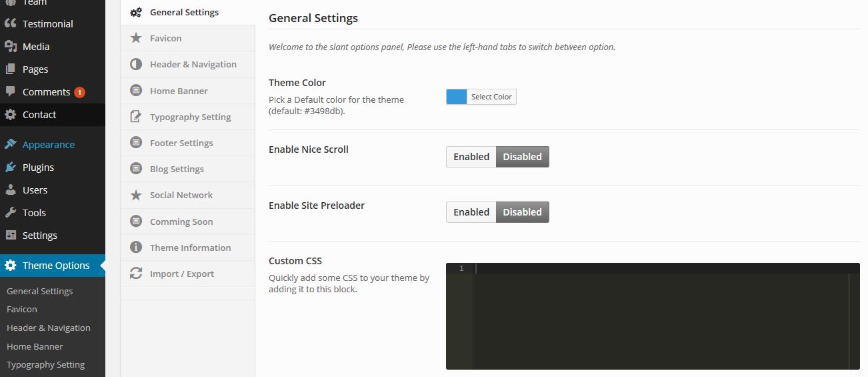This screenshot has width=868, height=377.
Task: Click the blue Theme Color swatch
Action: (x=457, y=97)
